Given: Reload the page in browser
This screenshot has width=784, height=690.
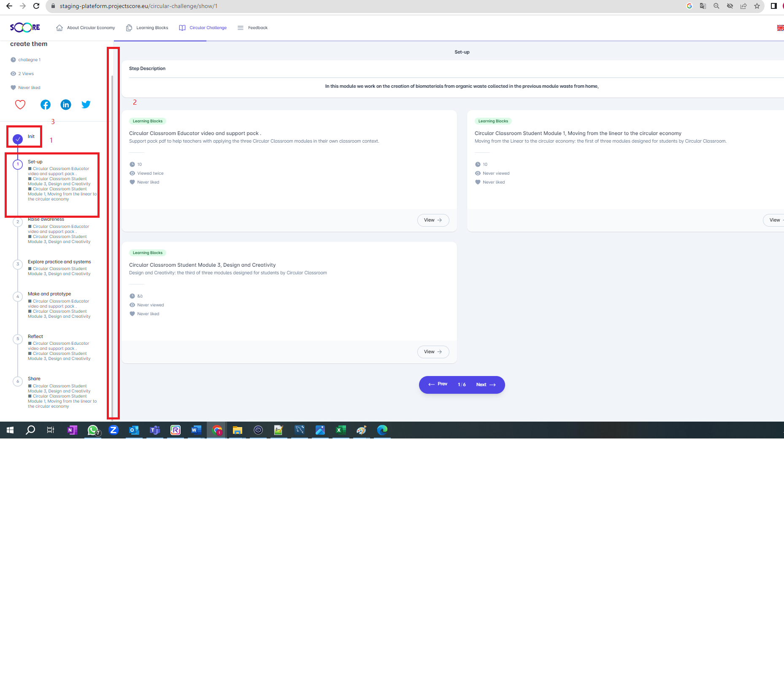Looking at the screenshot, I should (x=36, y=6).
